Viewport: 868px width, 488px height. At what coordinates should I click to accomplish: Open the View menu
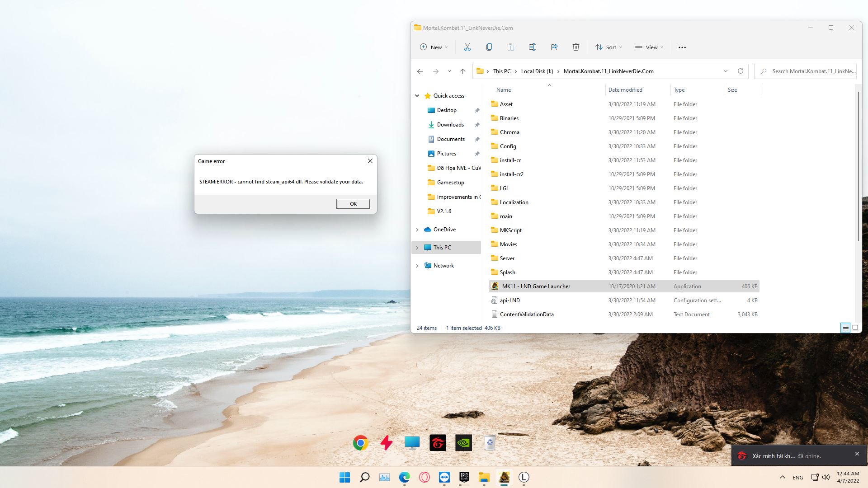click(649, 47)
